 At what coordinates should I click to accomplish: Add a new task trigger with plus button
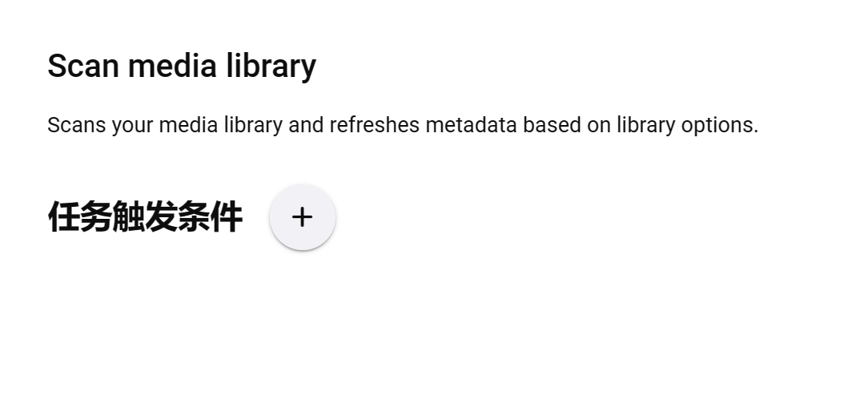302,217
